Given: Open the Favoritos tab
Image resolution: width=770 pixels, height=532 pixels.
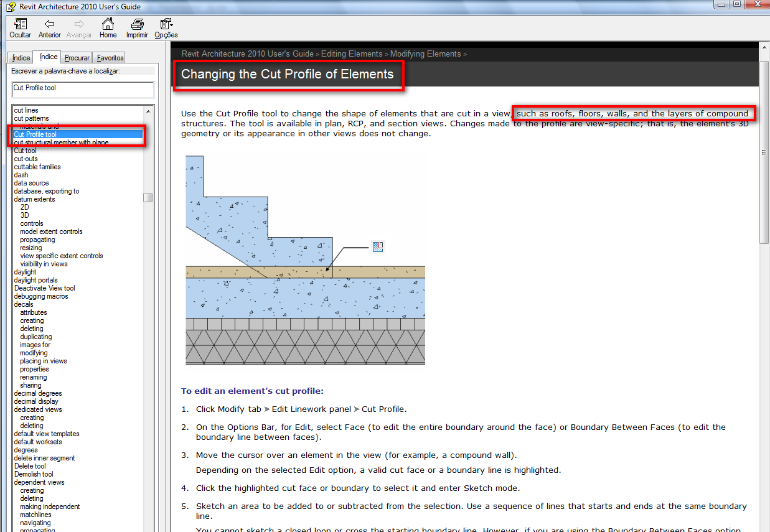Looking at the screenshot, I should [x=110, y=58].
